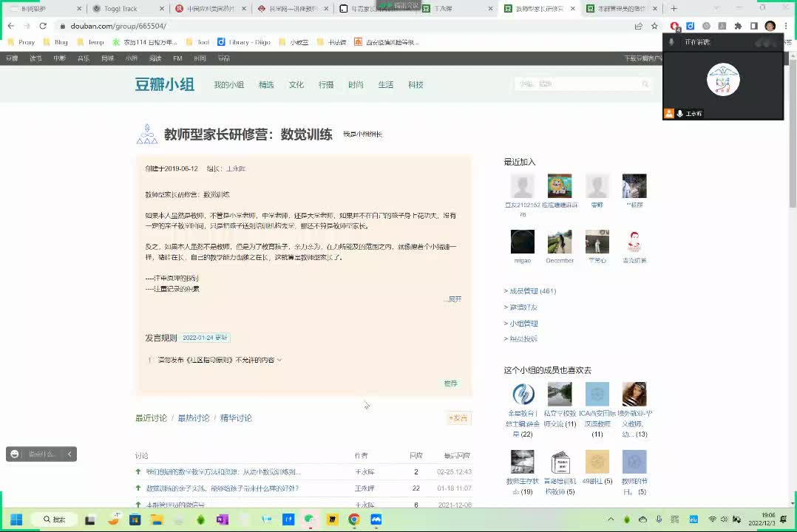Open OneNote from the taskbar
Screen dimensions: 797x532
pos(222,519)
